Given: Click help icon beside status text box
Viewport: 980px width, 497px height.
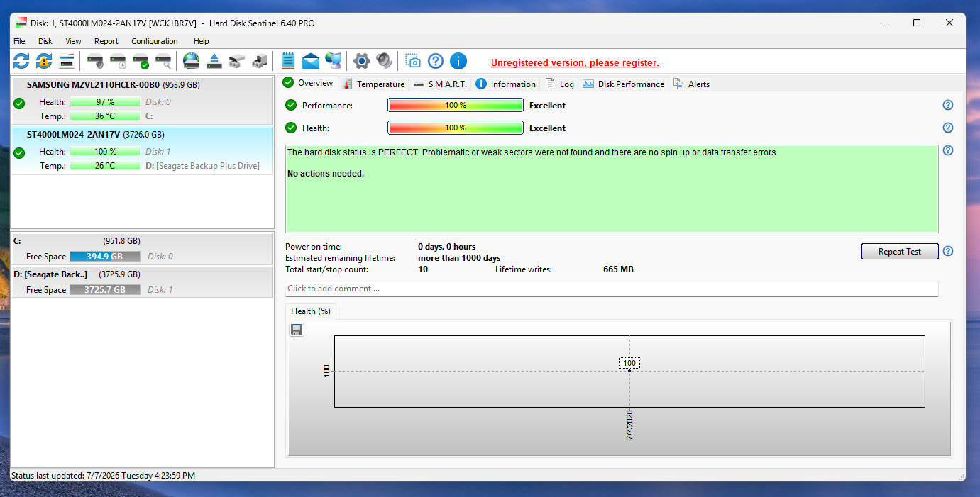Looking at the screenshot, I should (x=948, y=150).
